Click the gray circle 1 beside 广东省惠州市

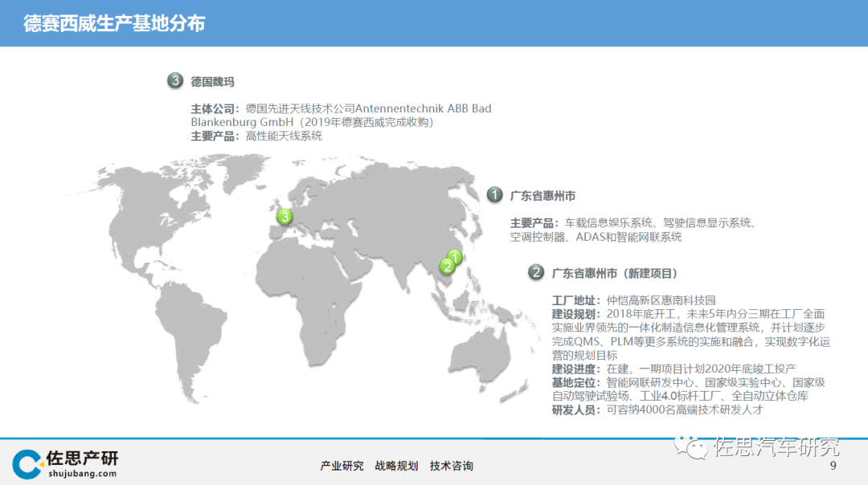[x=494, y=194]
